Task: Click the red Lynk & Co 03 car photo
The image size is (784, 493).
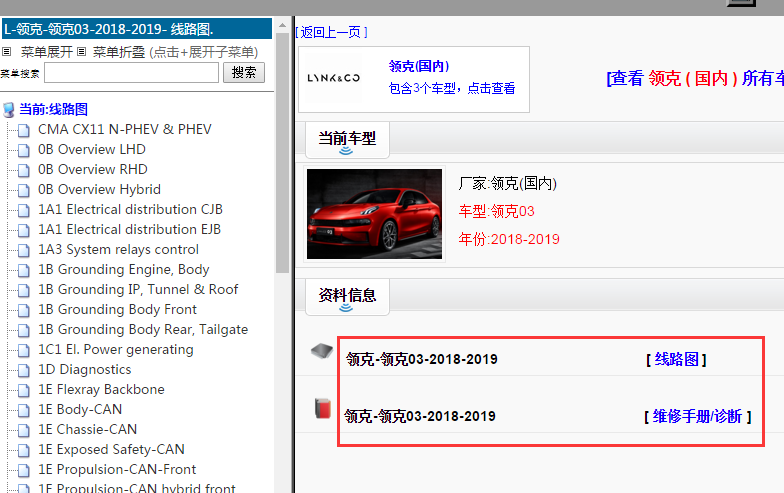Action: coord(374,214)
